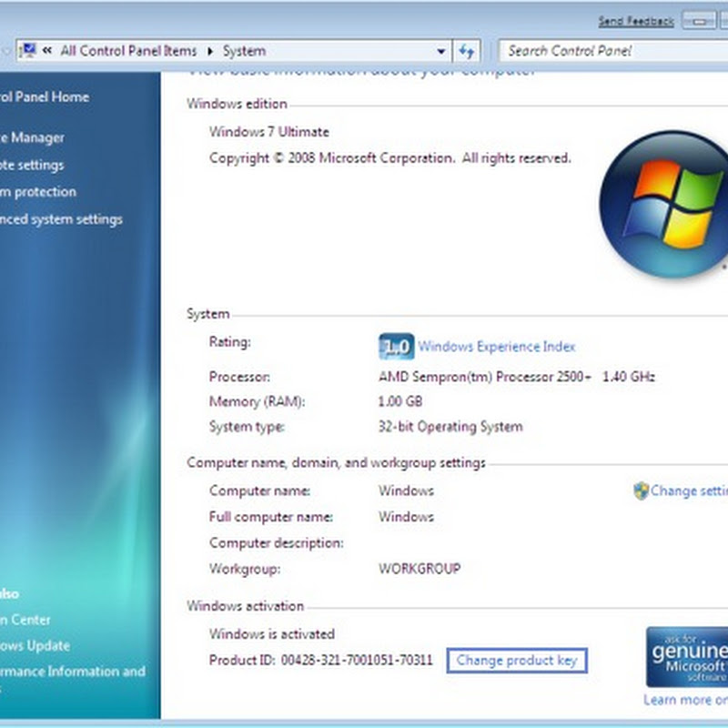The image size is (728, 728).
Task: Open Windows Experience Index link
Action: coord(496,347)
